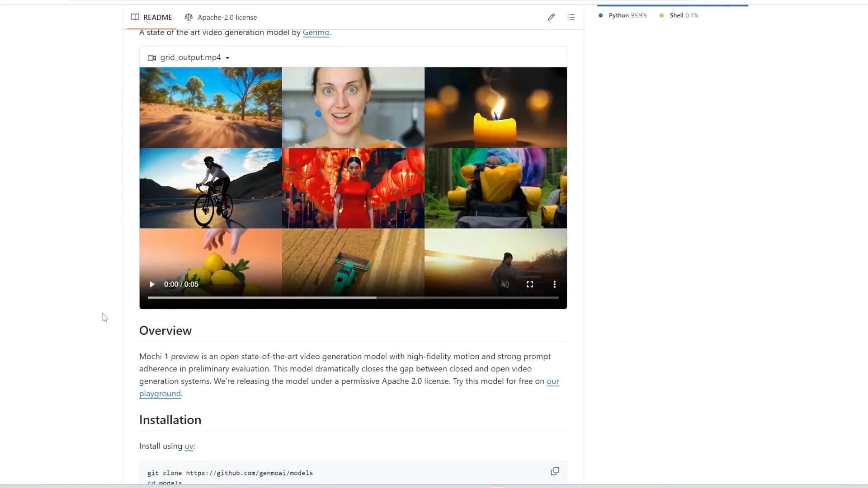
Task: Click the scales icon for Apache-2.0 license
Action: (189, 17)
